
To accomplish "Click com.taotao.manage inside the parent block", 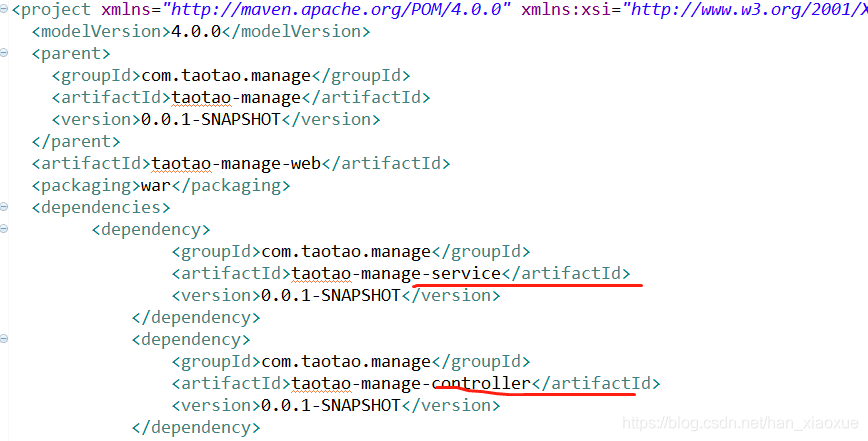I will pos(226,76).
